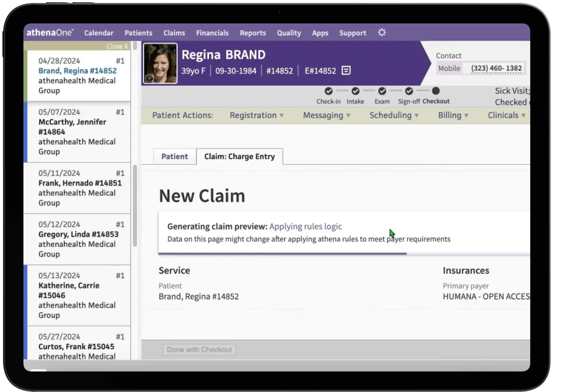
Task: Click the Sign-off checkpoint icon
Action: click(409, 91)
